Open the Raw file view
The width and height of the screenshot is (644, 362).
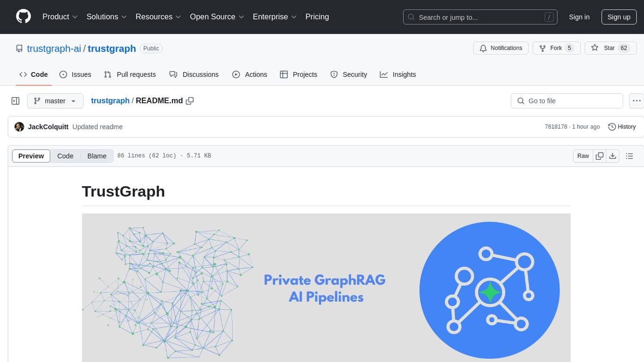point(583,156)
